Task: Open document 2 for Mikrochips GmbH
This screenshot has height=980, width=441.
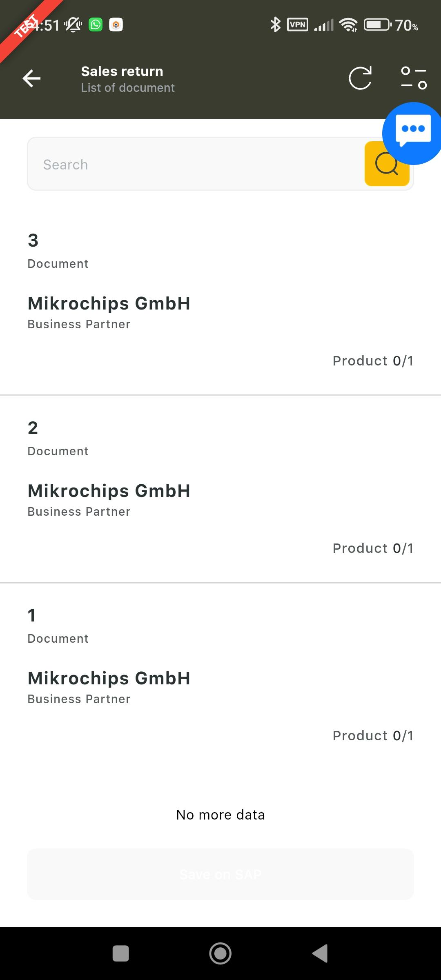Action: [109, 491]
